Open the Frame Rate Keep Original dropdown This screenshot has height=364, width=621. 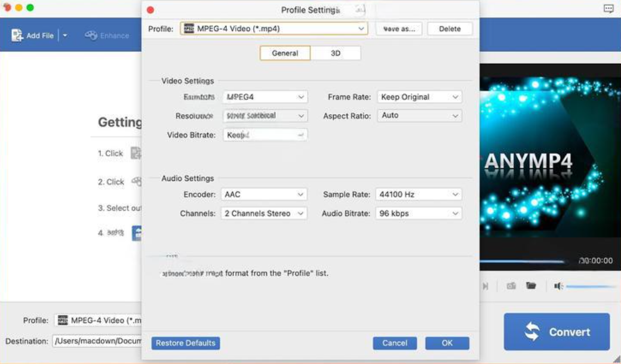pos(419,97)
